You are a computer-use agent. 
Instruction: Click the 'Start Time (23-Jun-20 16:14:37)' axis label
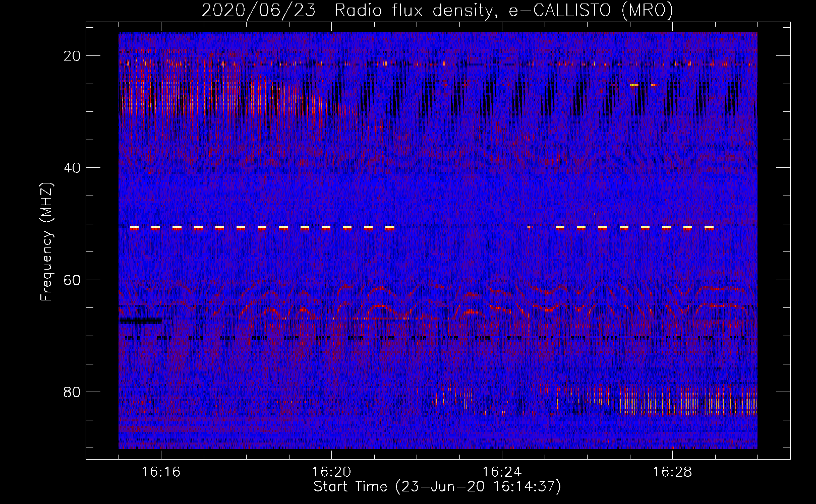pos(437,487)
